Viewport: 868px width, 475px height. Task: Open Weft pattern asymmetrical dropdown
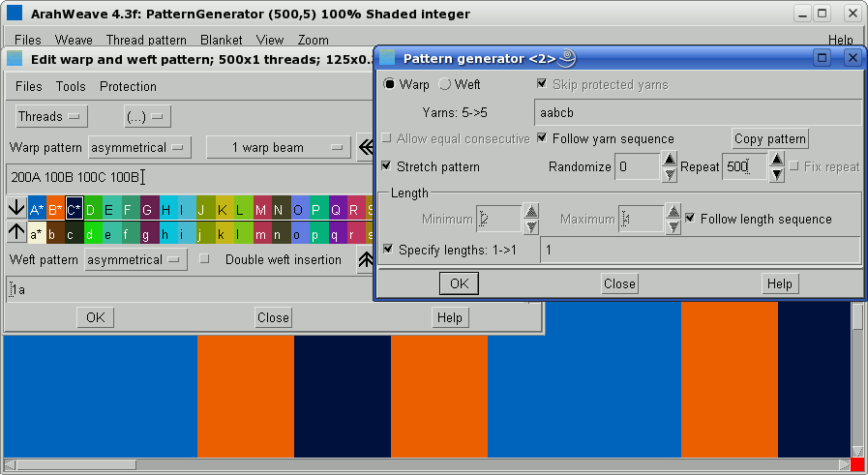(135, 259)
